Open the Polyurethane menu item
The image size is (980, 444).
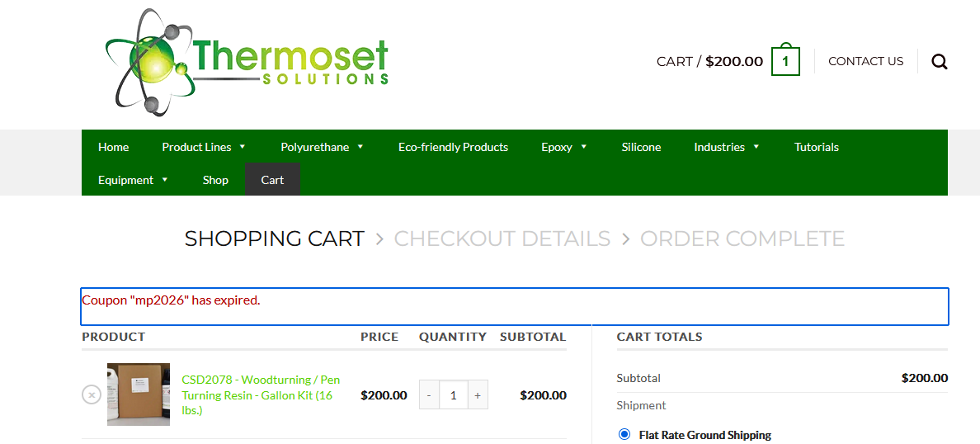[x=314, y=147]
